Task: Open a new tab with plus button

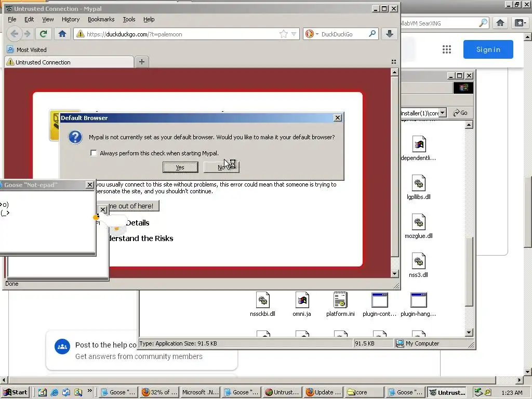Action: coord(142,62)
